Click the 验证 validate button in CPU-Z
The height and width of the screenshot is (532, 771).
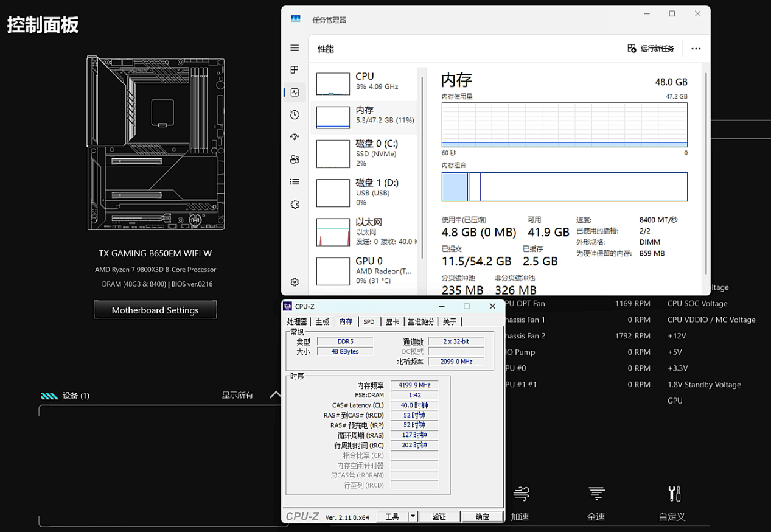pos(439,516)
